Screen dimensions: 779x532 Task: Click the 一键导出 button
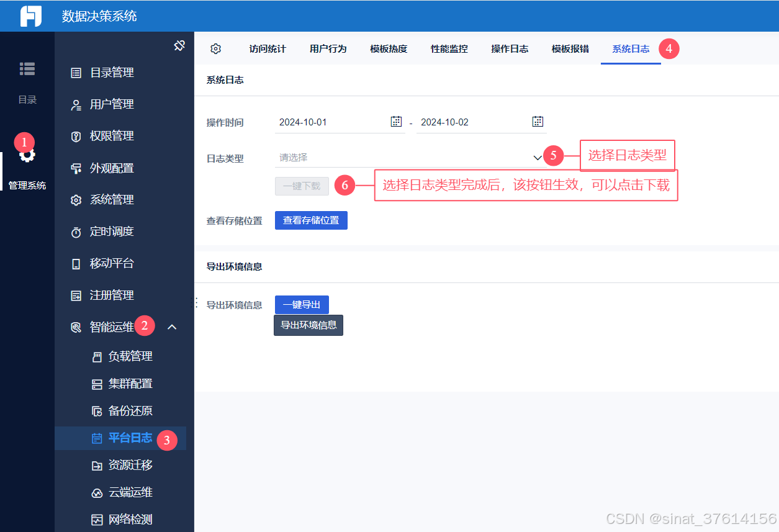point(302,305)
